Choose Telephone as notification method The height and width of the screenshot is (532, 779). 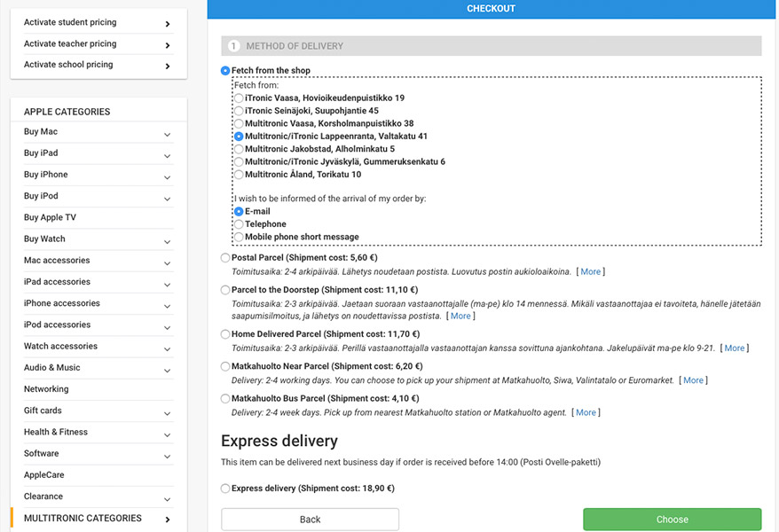[239, 224]
